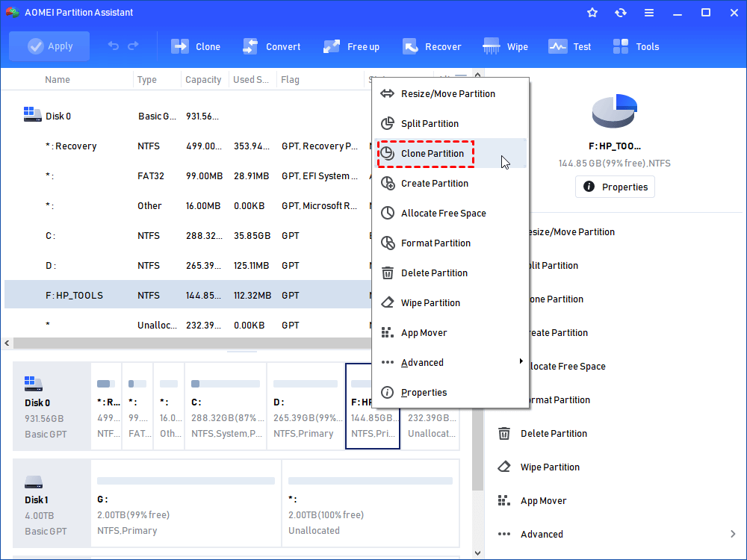The height and width of the screenshot is (560, 747).
Task: Choose Split Partition from context menu
Action: coord(450,123)
